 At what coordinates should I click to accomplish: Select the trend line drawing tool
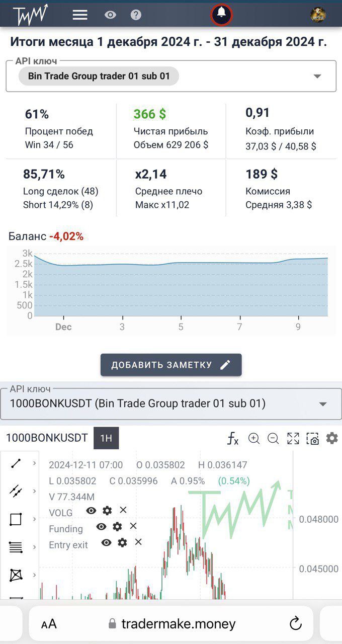[x=16, y=463]
